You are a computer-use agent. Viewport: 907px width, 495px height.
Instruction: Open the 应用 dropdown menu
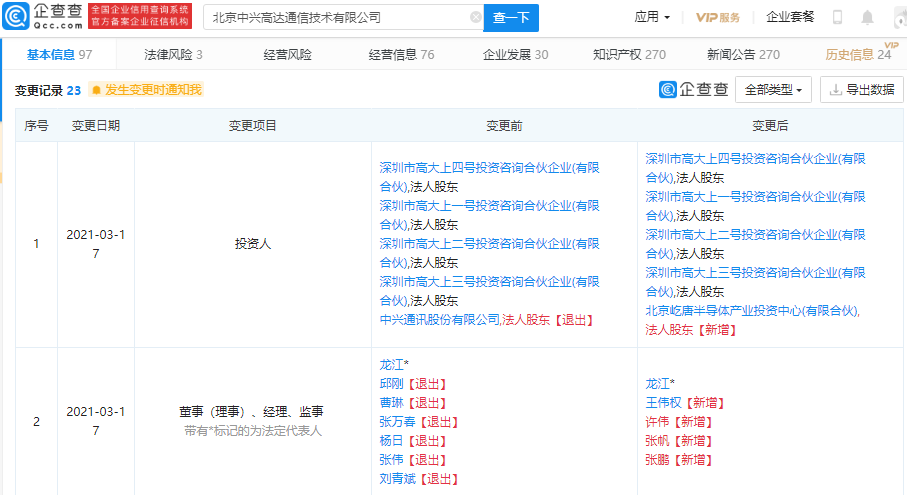652,17
